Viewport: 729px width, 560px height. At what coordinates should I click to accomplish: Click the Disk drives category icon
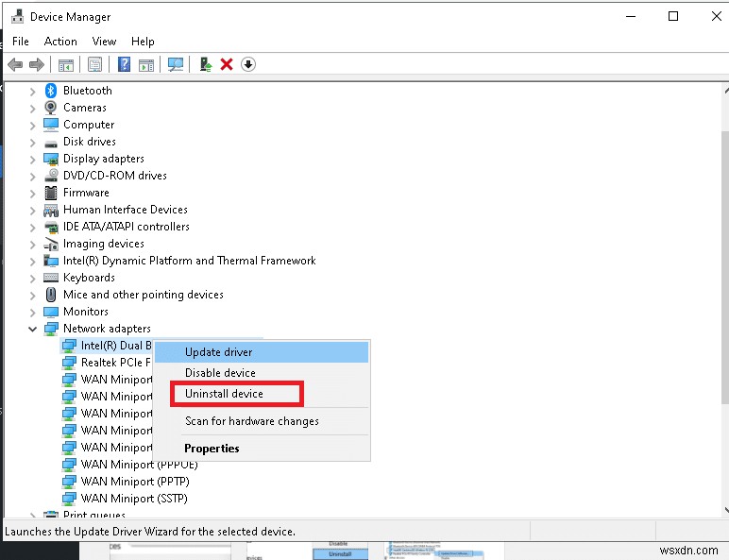51,143
